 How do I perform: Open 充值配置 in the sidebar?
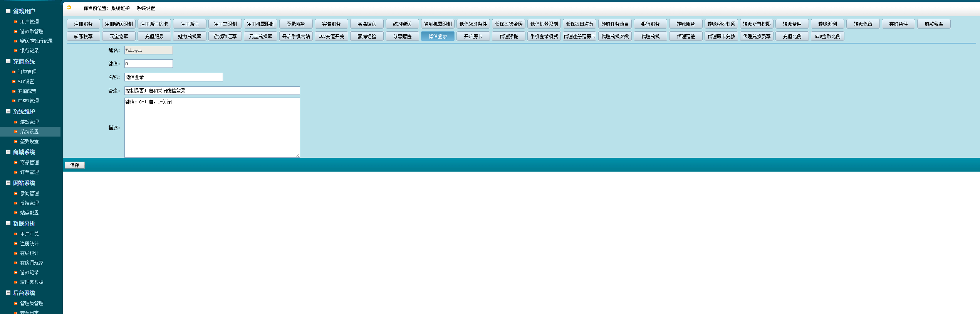pos(27,91)
